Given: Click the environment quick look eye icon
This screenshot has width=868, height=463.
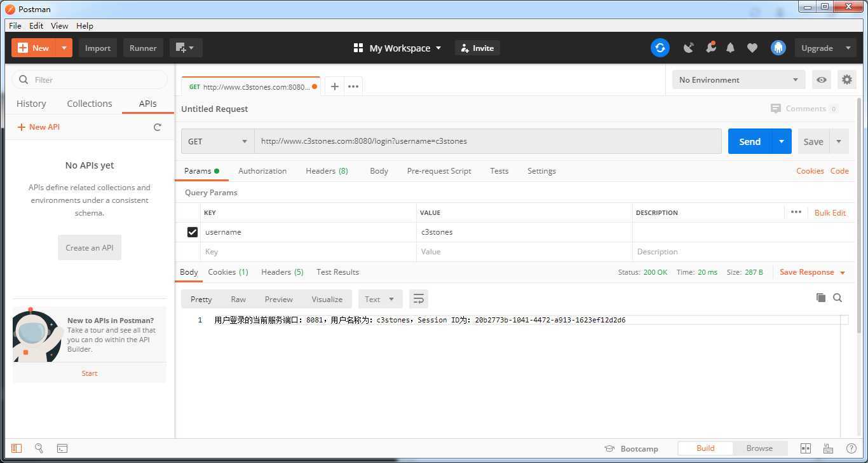Looking at the screenshot, I should (822, 79).
